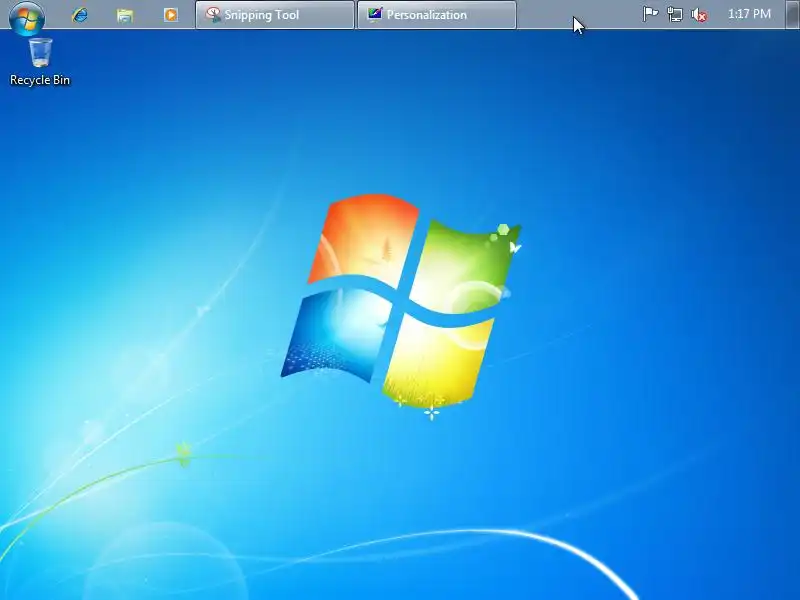Open Action Center flag icon
The image size is (800, 600).
coord(650,14)
